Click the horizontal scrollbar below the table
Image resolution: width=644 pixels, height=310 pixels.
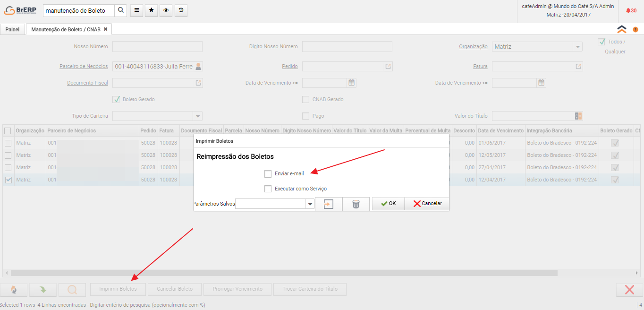[x=283, y=273]
